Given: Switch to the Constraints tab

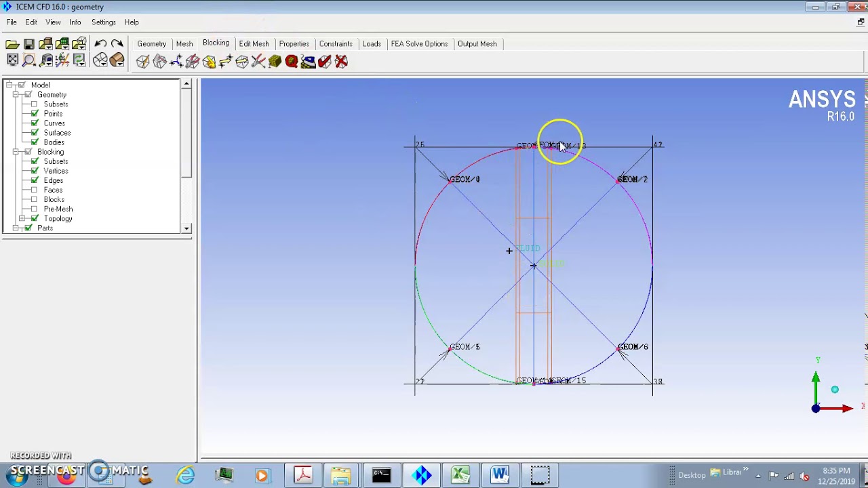Looking at the screenshot, I should point(336,43).
